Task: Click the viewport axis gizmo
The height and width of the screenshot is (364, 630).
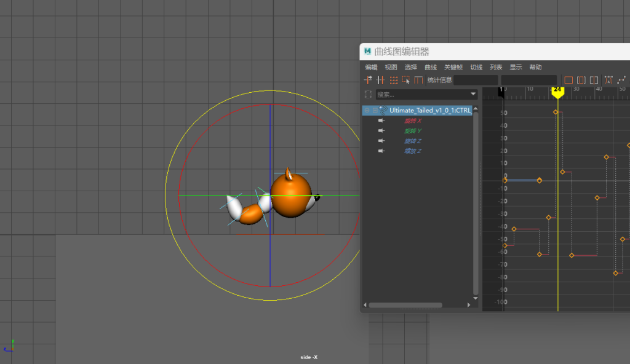Action: 9,346
